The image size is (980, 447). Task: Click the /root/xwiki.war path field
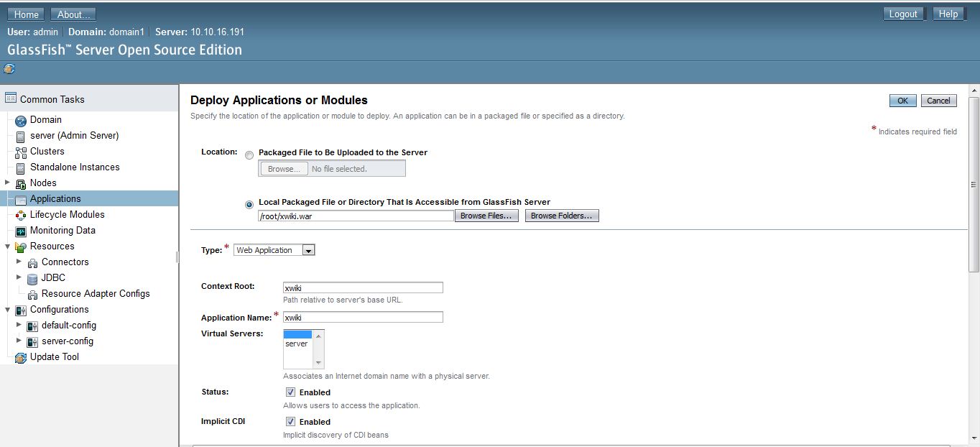click(356, 216)
